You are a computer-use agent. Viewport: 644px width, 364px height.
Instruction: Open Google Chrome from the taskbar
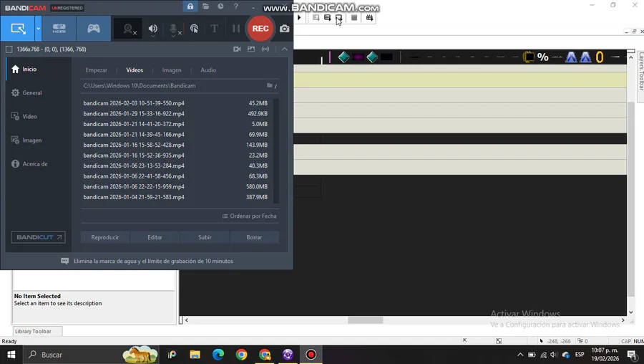tap(242, 355)
